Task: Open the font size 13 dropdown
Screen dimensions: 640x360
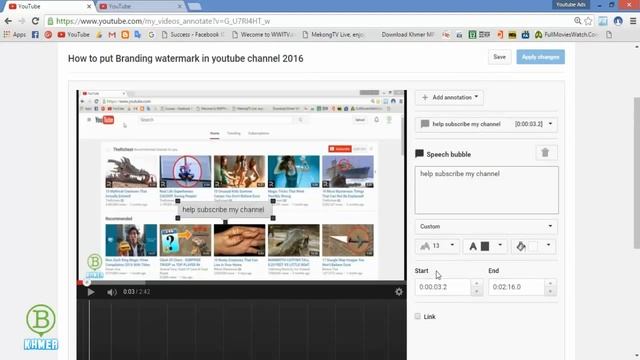Action: pyautogui.click(x=438, y=246)
